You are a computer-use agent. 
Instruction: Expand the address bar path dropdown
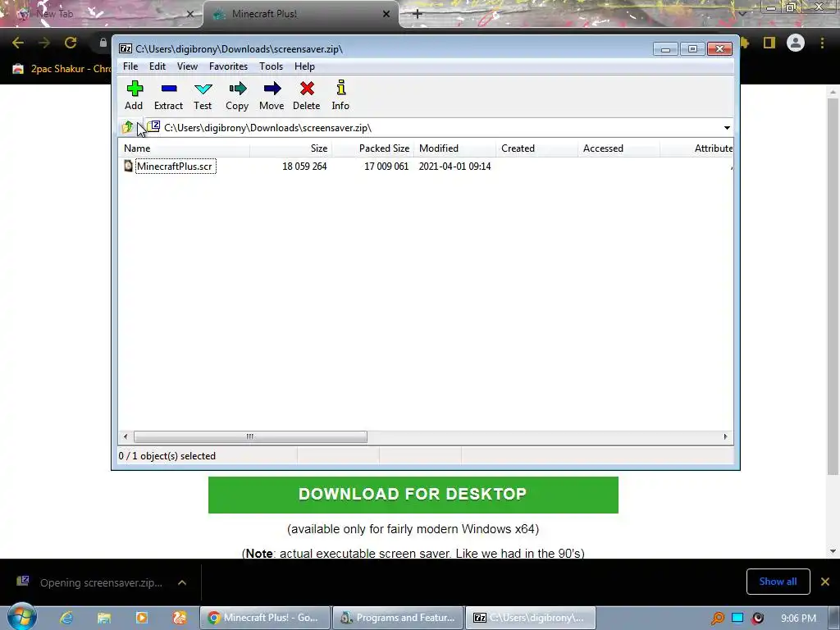tap(727, 127)
